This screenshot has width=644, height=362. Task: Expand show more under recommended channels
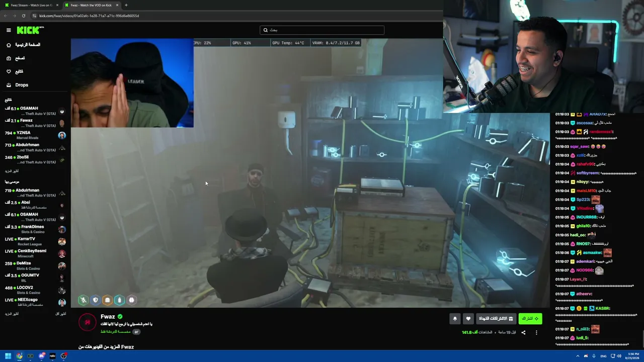12,314
